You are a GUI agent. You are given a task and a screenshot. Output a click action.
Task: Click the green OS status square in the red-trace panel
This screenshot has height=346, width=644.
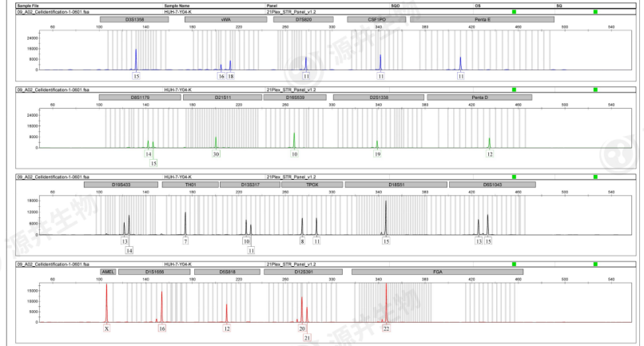pyautogui.click(x=515, y=264)
